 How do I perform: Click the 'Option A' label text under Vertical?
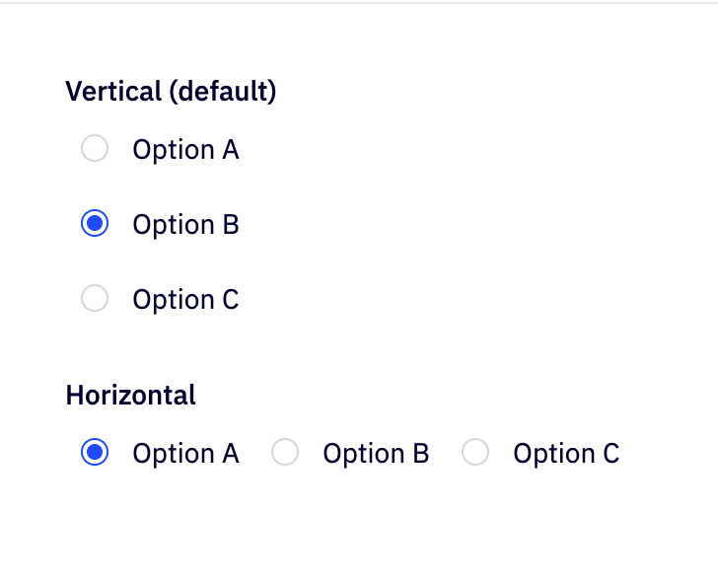(185, 150)
